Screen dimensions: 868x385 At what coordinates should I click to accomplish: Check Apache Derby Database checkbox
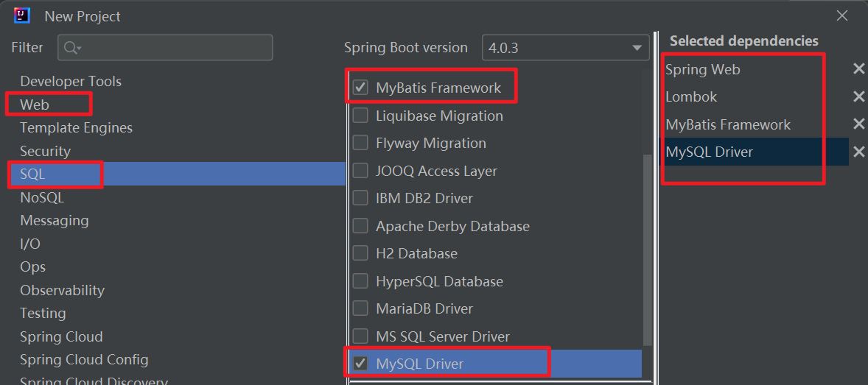click(x=360, y=226)
